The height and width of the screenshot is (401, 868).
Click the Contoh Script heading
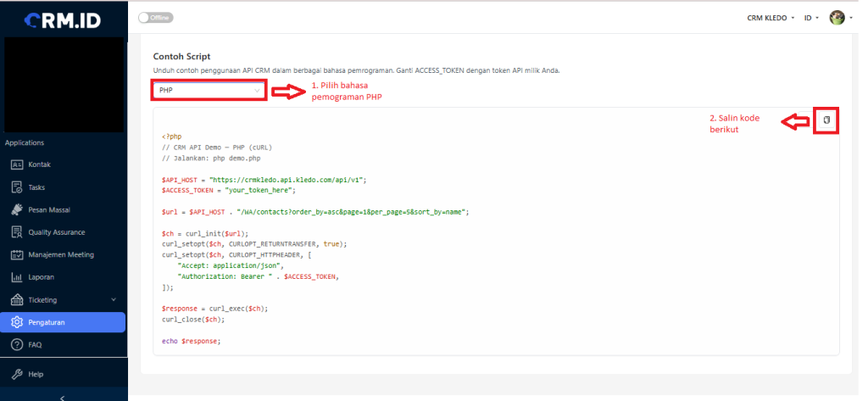click(x=181, y=57)
